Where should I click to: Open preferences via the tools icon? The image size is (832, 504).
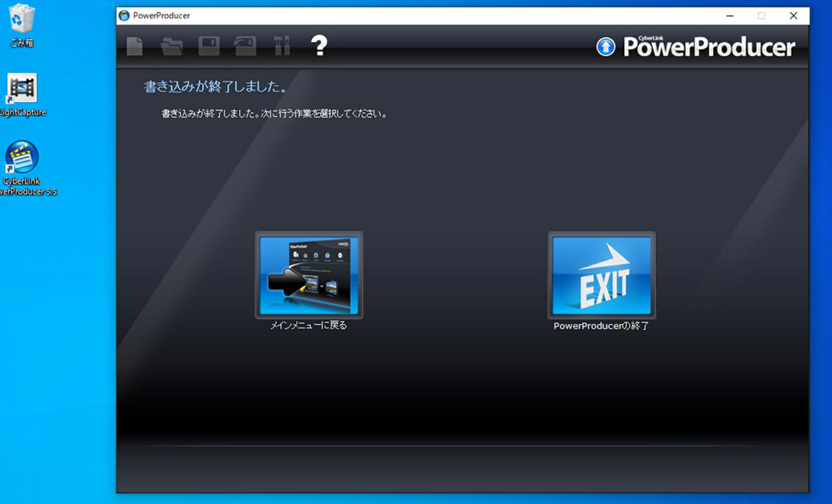282,46
